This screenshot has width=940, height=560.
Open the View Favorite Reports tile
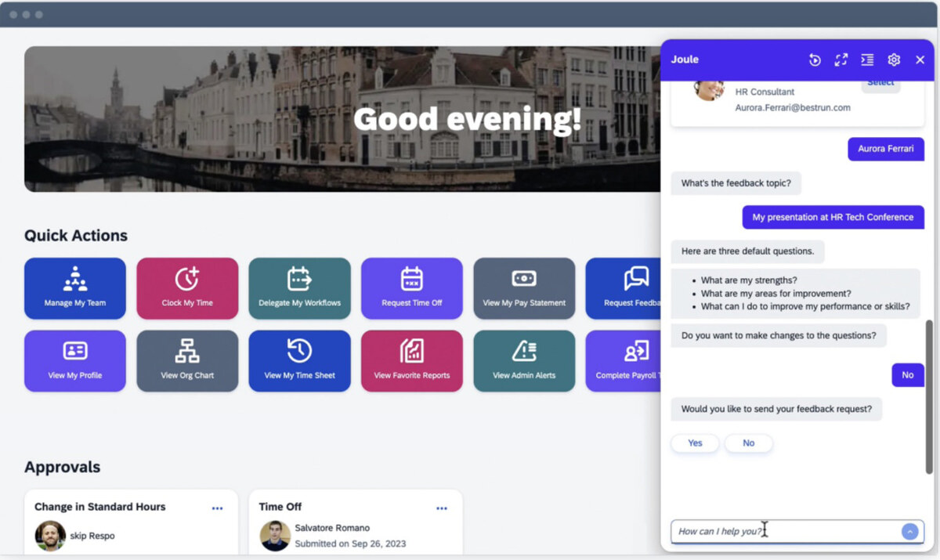point(412,361)
